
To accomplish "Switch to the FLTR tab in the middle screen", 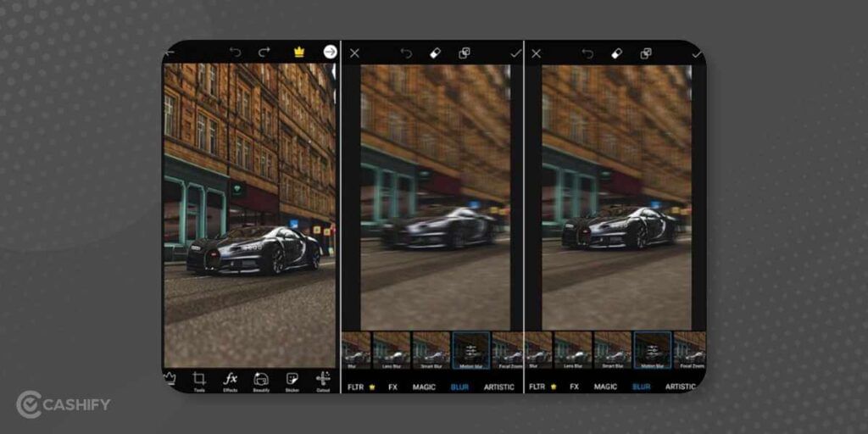I will [x=356, y=387].
